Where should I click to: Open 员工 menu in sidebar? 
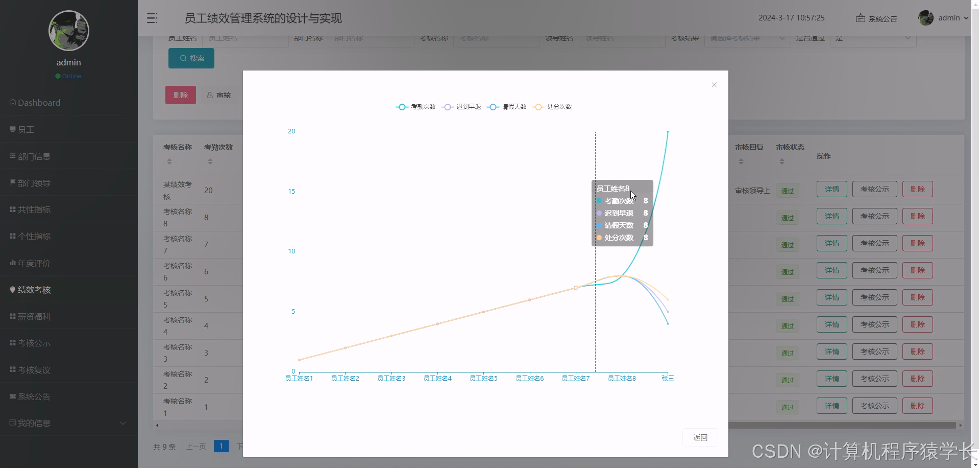(69, 129)
